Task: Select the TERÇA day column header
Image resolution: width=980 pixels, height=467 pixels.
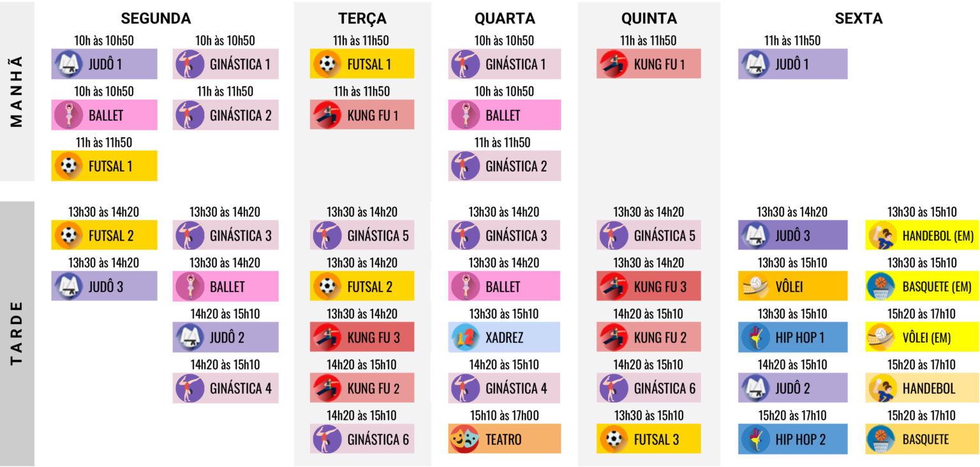Action: click(x=362, y=19)
